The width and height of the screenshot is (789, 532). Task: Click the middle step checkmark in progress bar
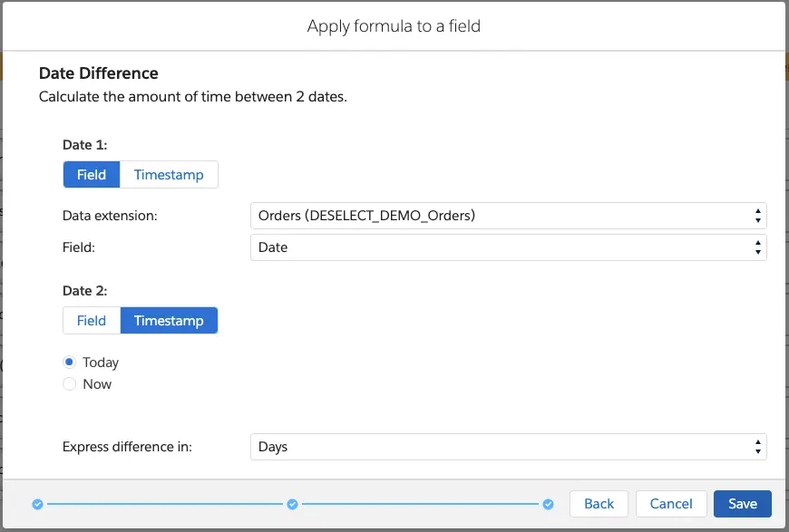click(x=292, y=504)
